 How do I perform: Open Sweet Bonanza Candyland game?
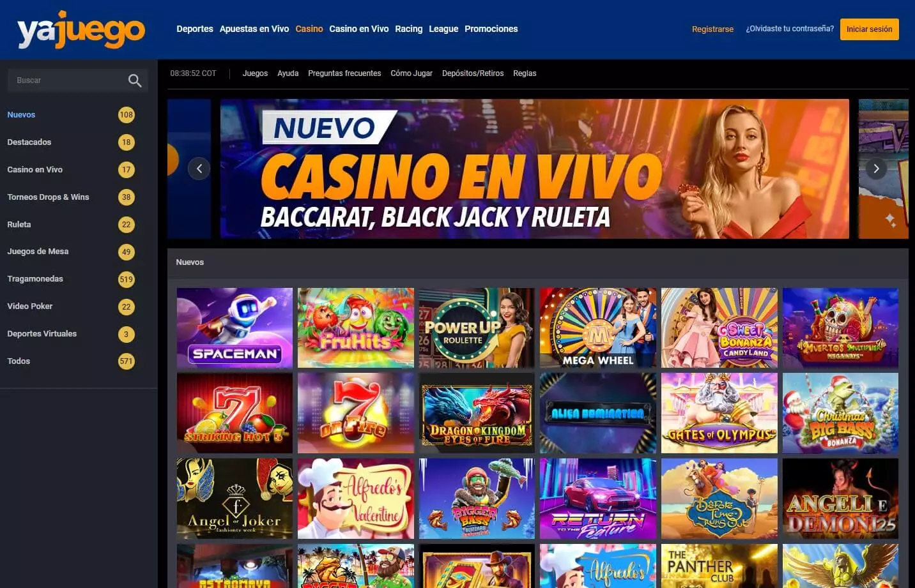[x=719, y=328]
